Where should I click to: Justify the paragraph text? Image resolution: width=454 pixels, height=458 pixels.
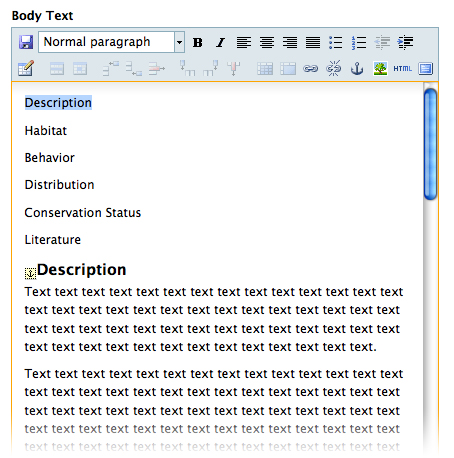point(313,43)
